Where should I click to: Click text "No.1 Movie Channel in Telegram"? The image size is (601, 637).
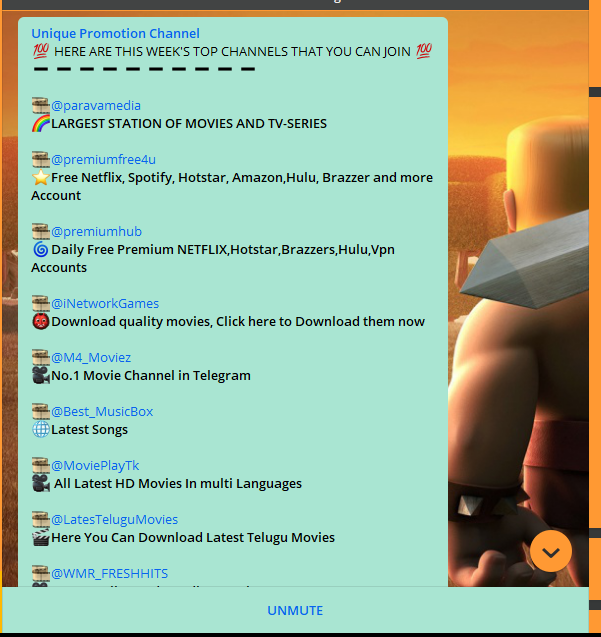pos(151,375)
